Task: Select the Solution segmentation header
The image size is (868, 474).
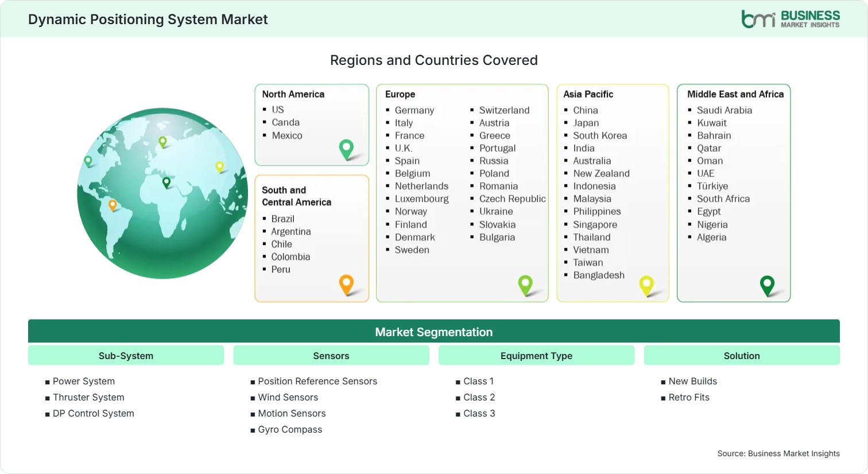Action: coord(742,356)
